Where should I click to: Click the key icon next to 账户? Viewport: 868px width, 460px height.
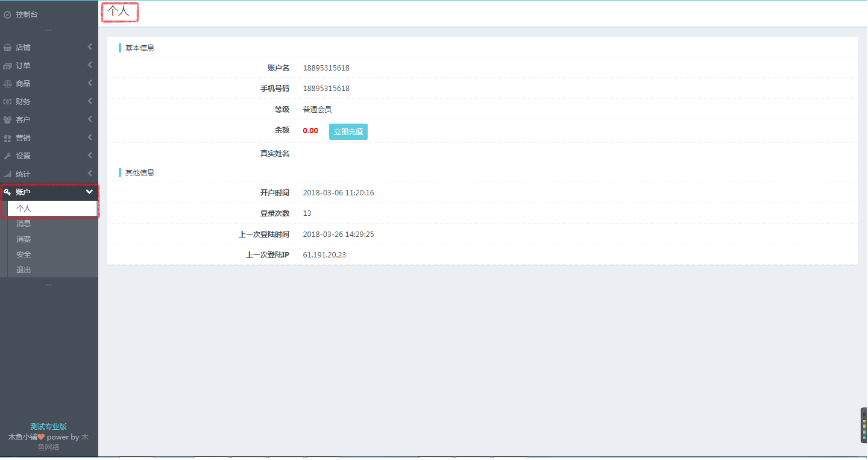coord(7,192)
